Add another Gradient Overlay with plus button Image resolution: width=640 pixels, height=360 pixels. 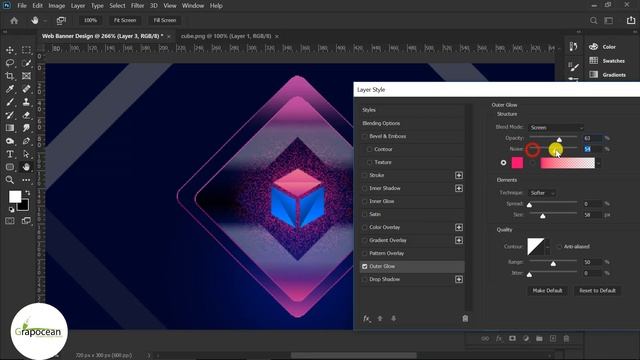pos(459,240)
